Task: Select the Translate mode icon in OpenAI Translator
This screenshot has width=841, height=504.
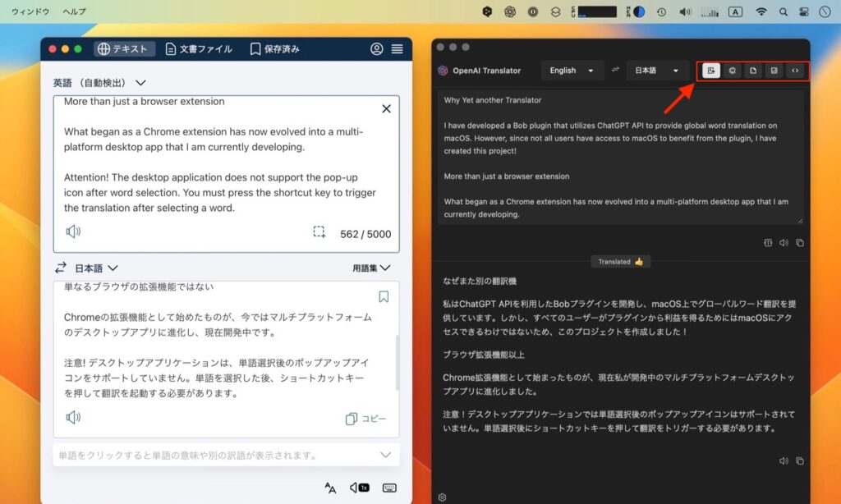Action: [x=711, y=71]
